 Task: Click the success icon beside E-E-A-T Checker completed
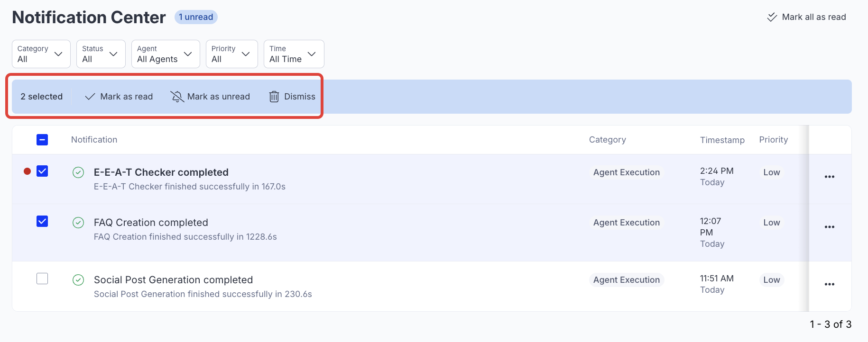tap(78, 172)
